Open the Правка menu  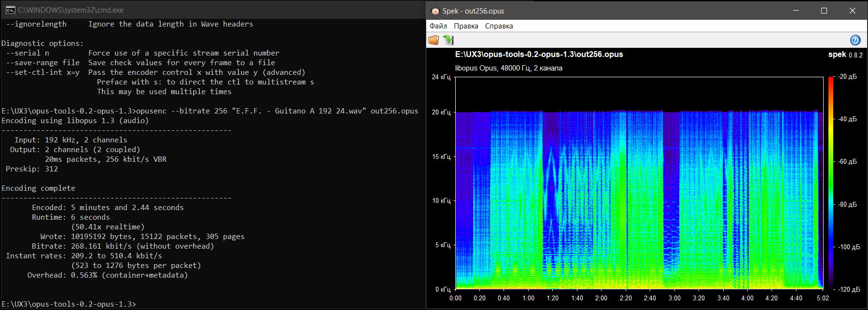pos(466,26)
